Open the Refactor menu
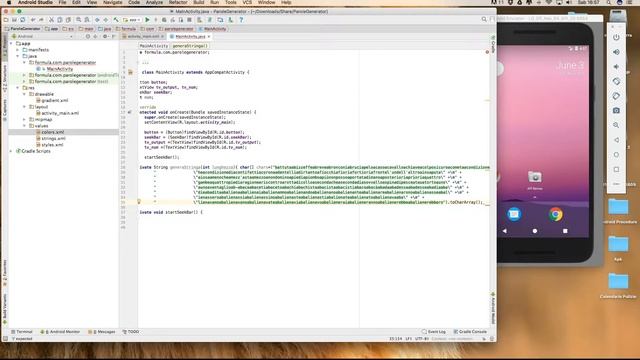This screenshot has height=360, width=640. click(x=178, y=2)
